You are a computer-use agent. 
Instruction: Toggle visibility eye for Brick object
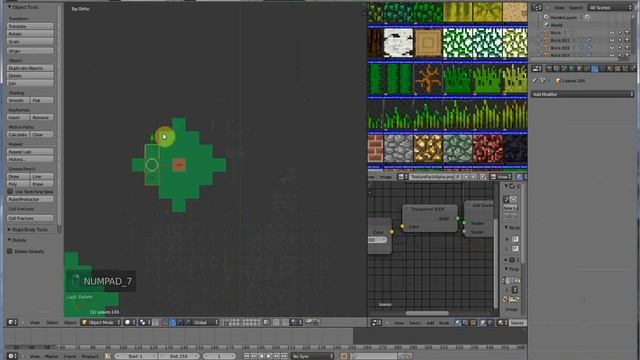(612, 33)
